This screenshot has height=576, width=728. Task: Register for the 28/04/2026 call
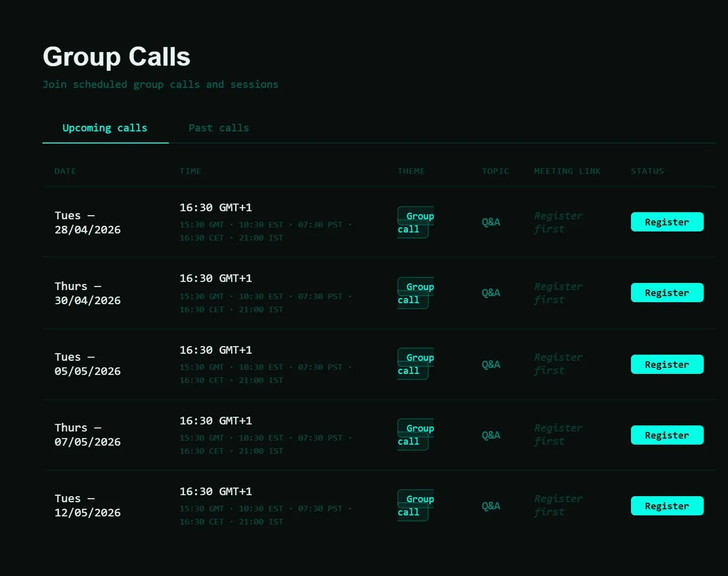coord(667,222)
